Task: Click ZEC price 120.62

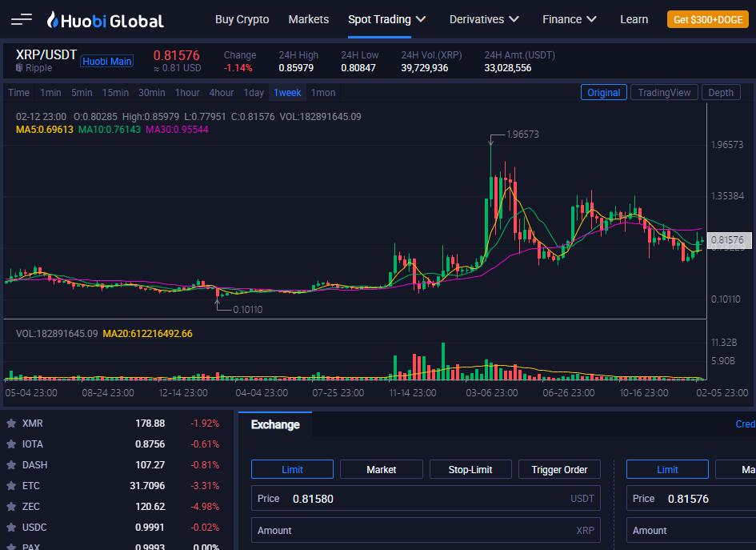Action: pos(150,507)
